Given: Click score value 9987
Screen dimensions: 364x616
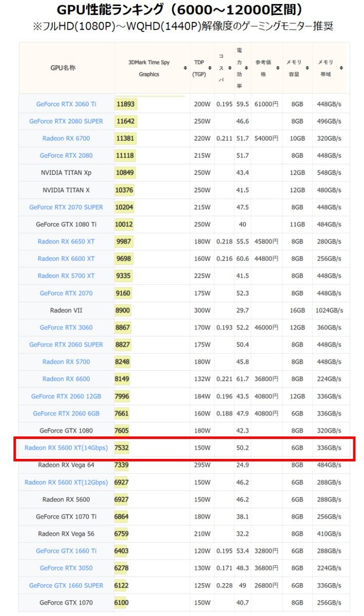Looking at the screenshot, I should [124, 242].
